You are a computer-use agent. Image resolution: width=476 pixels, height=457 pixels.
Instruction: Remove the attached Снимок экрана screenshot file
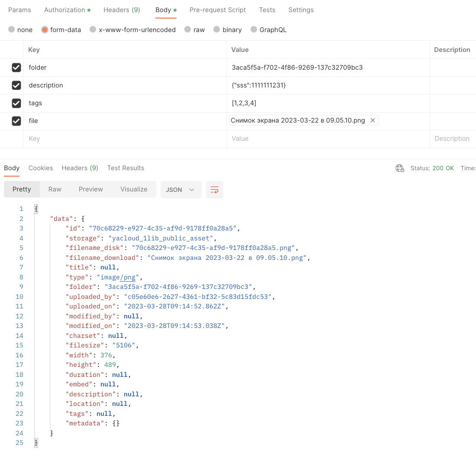click(x=373, y=120)
